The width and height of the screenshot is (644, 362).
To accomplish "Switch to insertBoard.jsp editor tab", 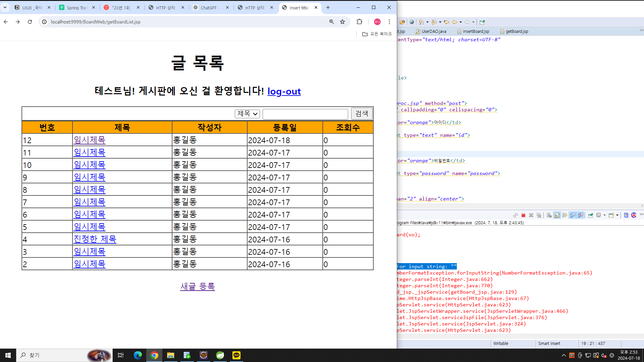I will coord(476,32).
